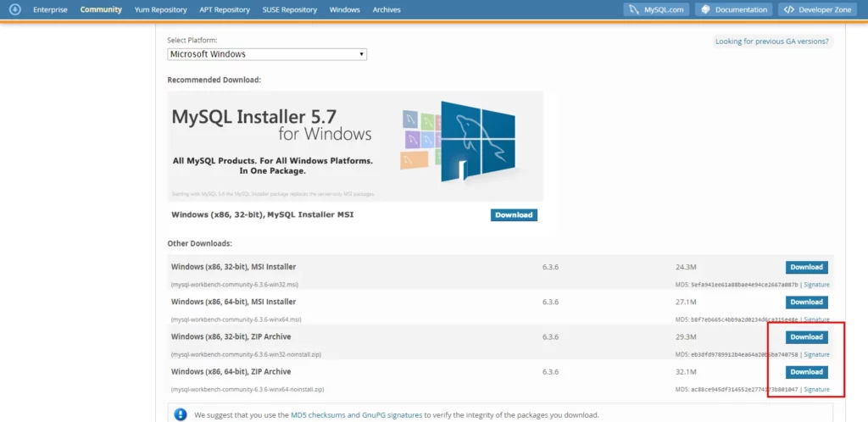The image size is (868, 422).
Task: Go to the Yum Repository tab
Action: pyautogui.click(x=160, y=10)
